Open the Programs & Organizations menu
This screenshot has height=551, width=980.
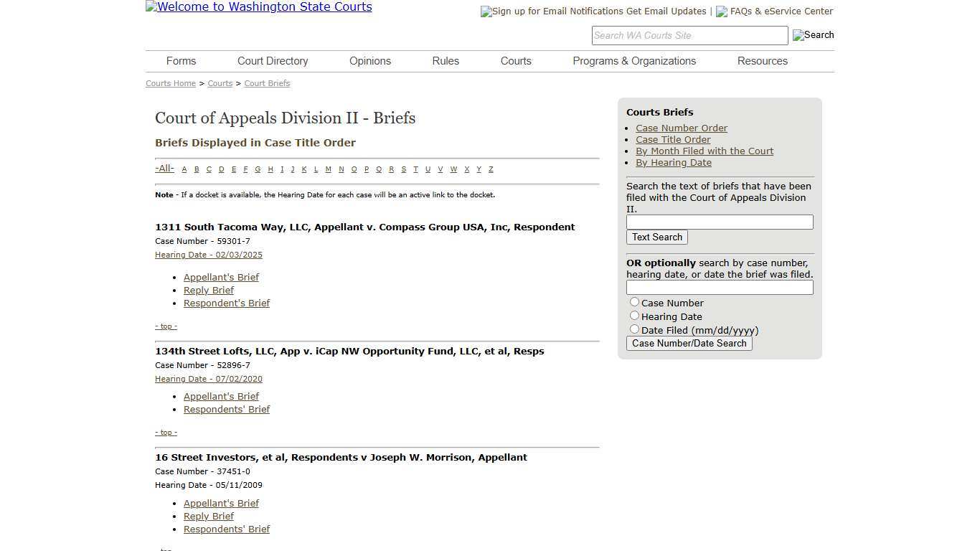[x=634, y=61]
